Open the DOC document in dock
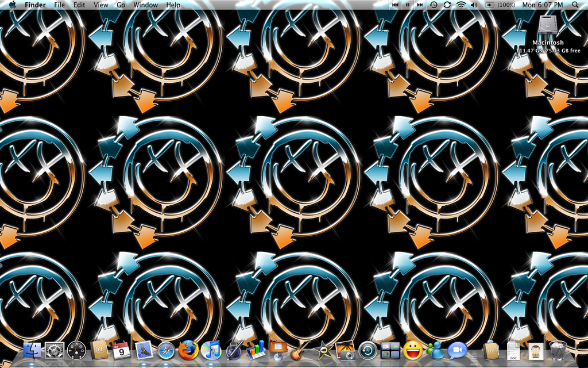This screenshot has width=588, height=368. tap(513, 351)
